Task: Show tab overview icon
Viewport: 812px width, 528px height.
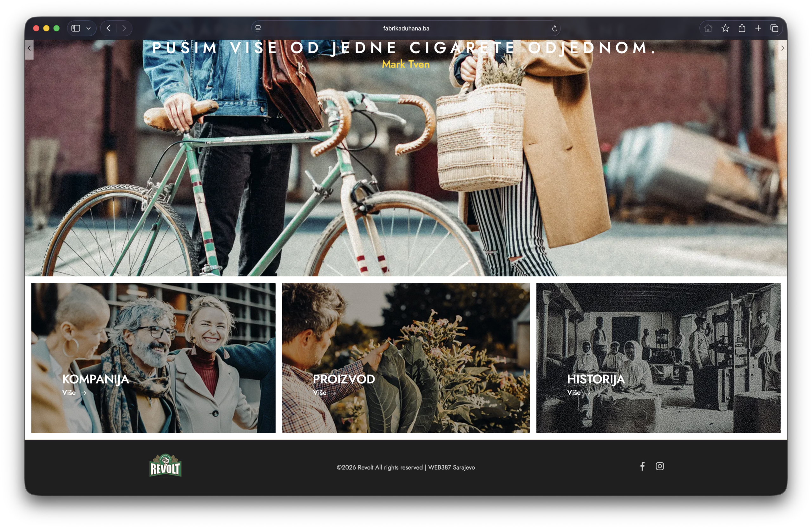Action: click(774, 28)
